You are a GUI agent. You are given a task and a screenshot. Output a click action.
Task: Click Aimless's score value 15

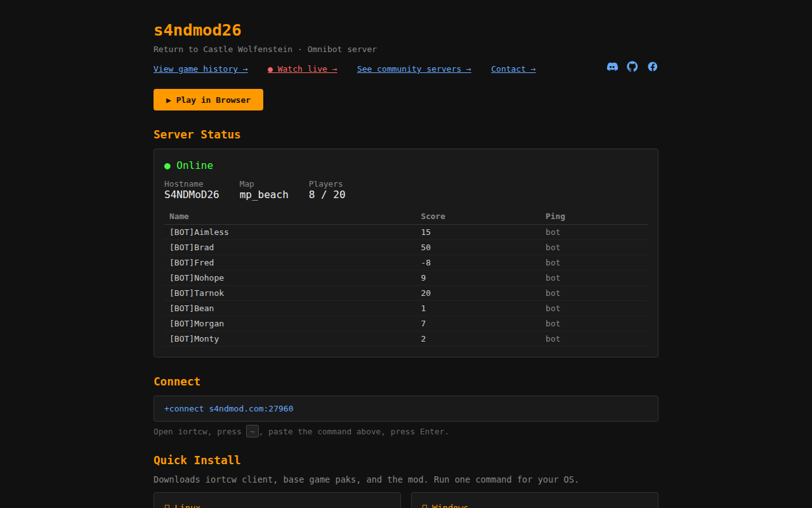pyautogui.click(x=426, y=232)
